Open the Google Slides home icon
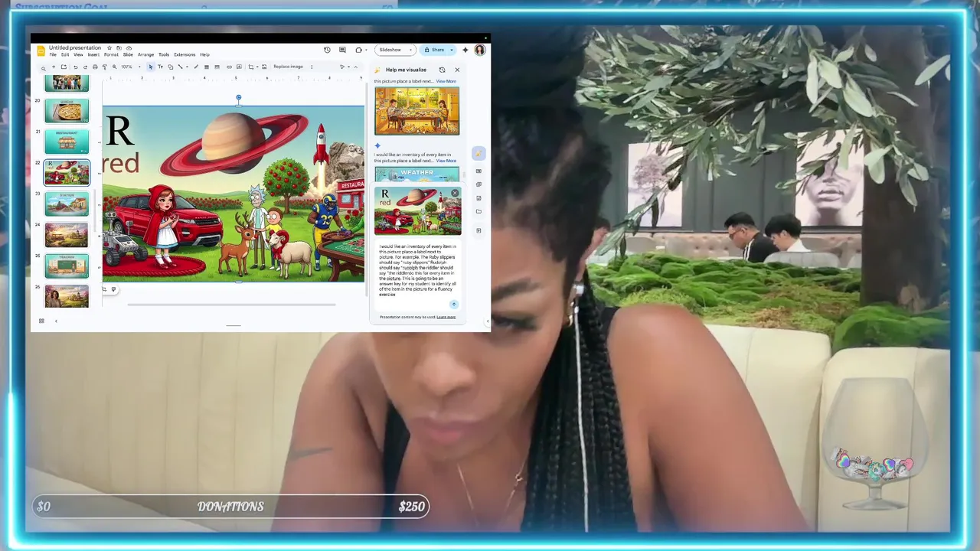The width and height of the screenshot is (980, 551). [41, 51]
